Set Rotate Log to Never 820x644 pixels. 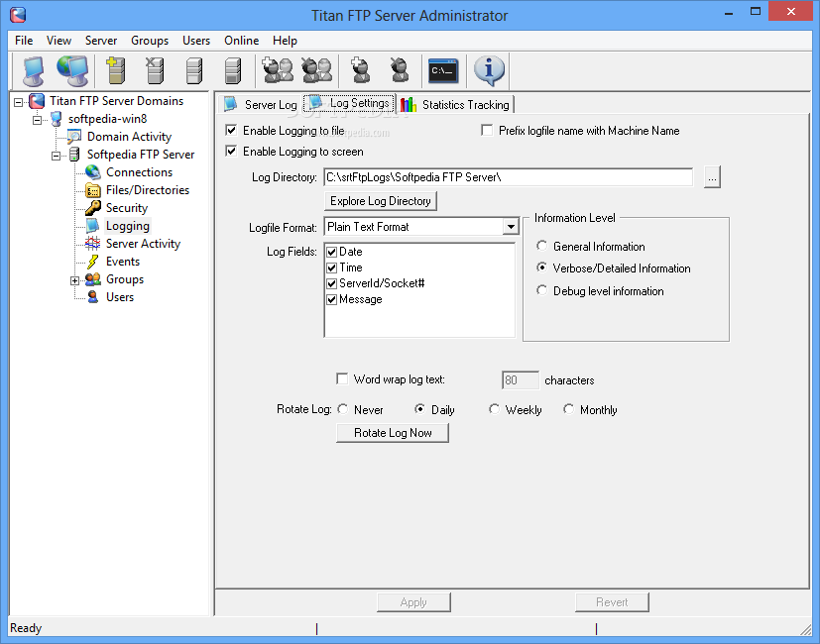click(342, 409)
